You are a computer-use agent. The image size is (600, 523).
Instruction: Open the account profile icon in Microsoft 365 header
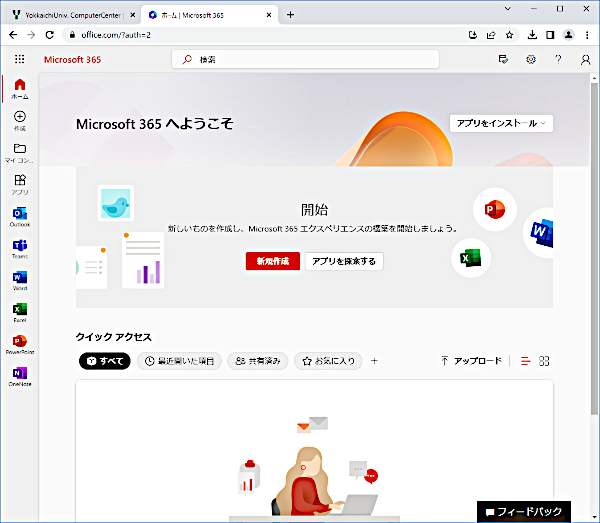pos(585,59)
